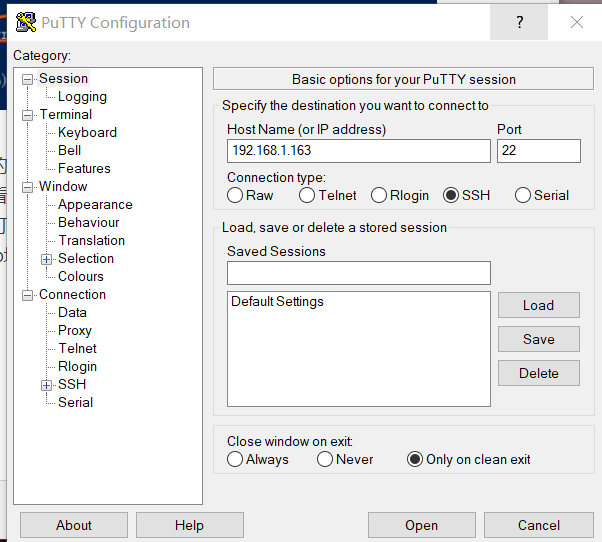Expand the Selection tree node
Image resolution: width=602 pixels, height=542 pixels.
46,259
